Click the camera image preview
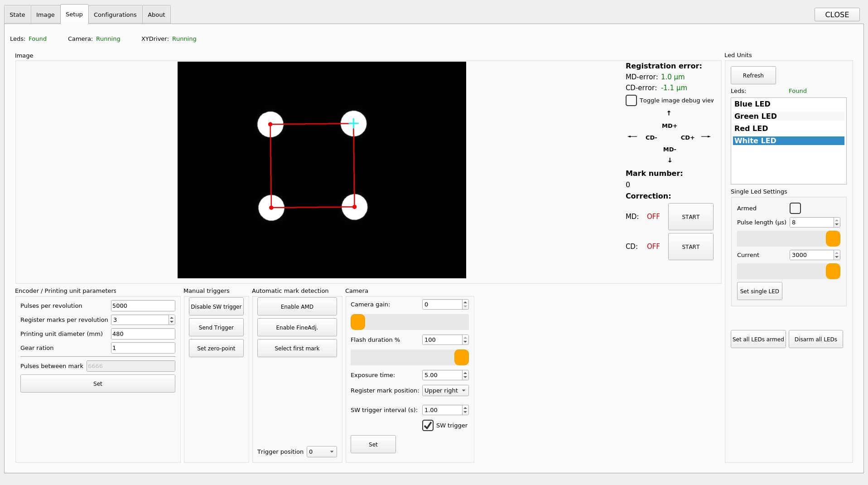Image resolution: width=868 pixels, height=485 pixels. [322, 170]
